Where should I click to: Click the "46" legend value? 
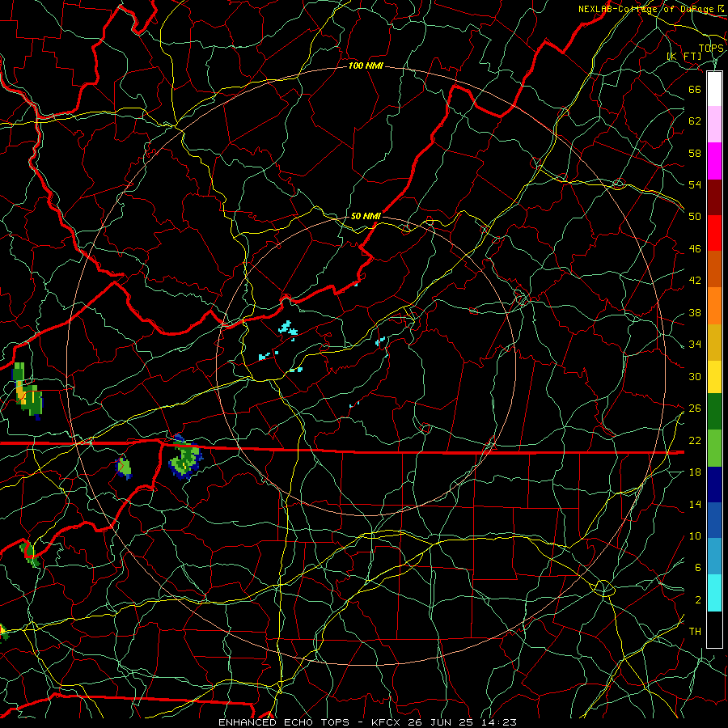click(695, 248)
